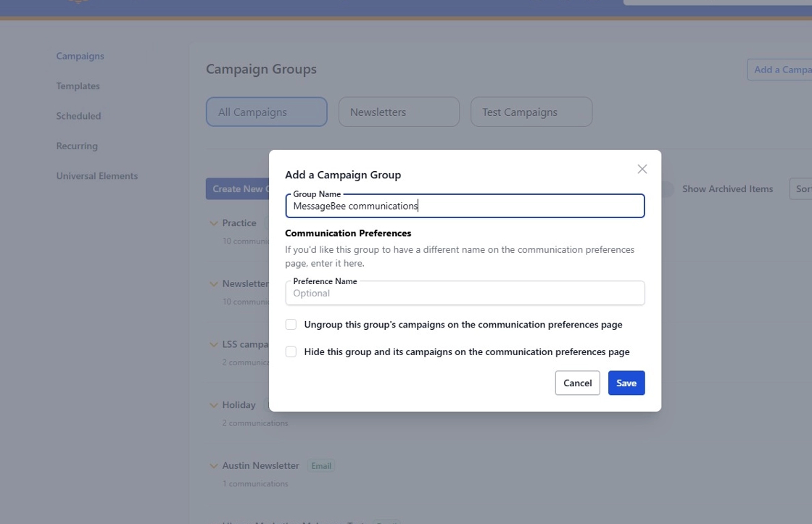Save the new campaign group
Screen dimensions: 812x524
(x=626, y=383)
